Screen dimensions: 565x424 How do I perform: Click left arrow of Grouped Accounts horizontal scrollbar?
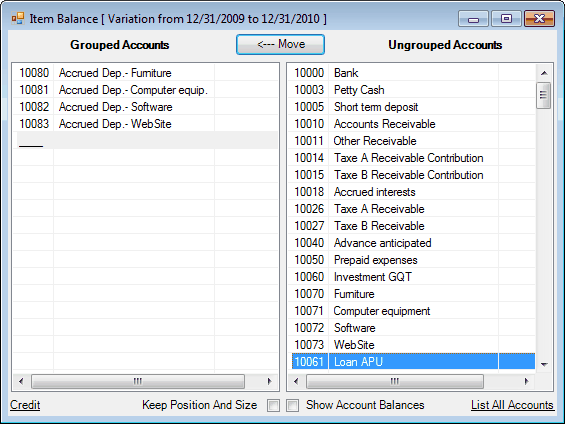(x=21, y=381)
